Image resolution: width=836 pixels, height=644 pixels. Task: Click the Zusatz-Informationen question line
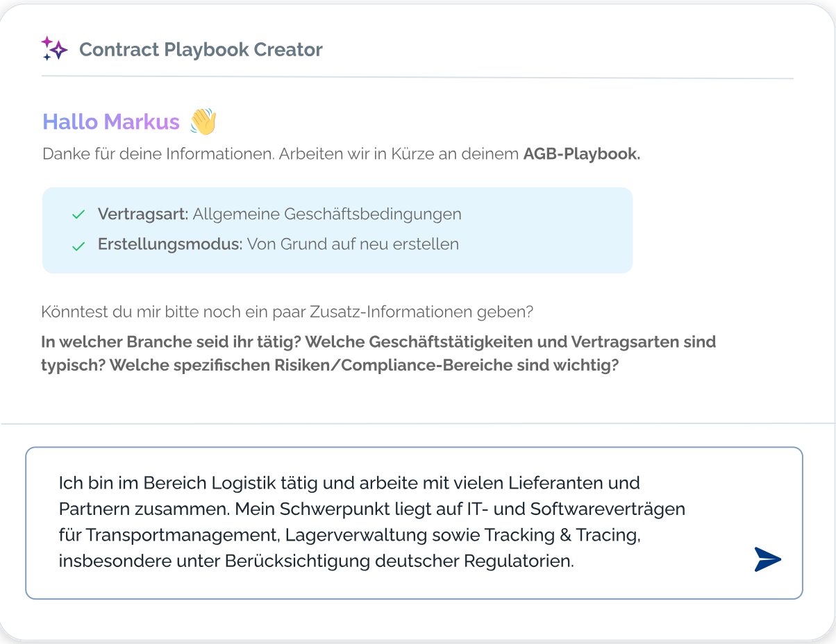coord(287,312)
